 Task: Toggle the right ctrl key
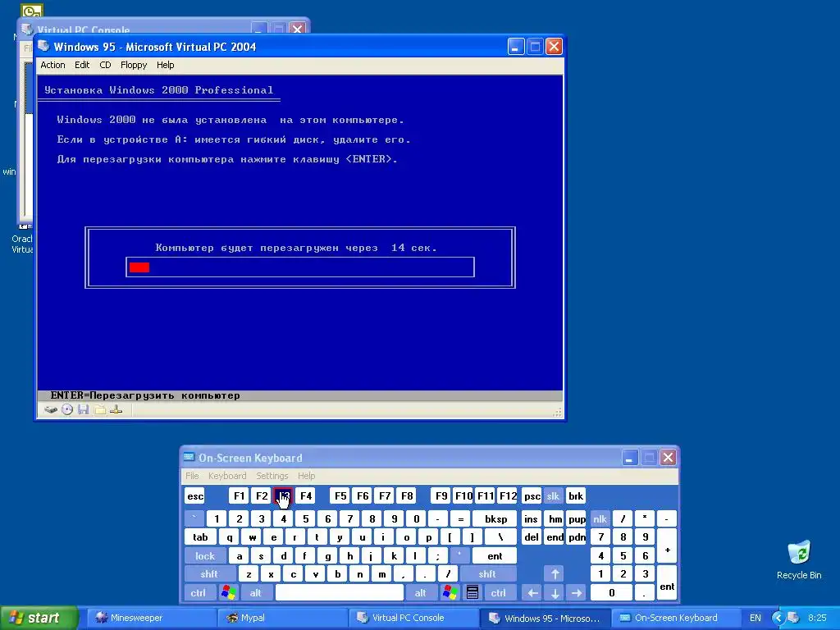tap(498, 592)
